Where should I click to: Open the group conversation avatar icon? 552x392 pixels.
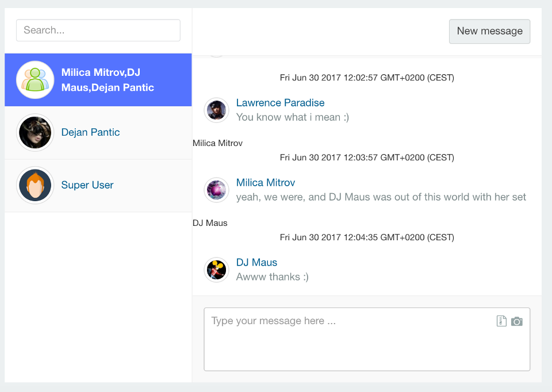(35, 79)
